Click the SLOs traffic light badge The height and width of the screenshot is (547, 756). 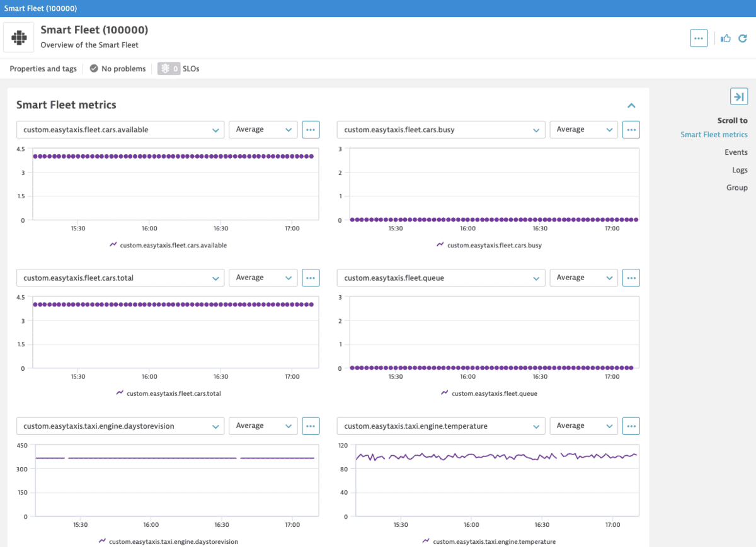click(x=168, y=69)
